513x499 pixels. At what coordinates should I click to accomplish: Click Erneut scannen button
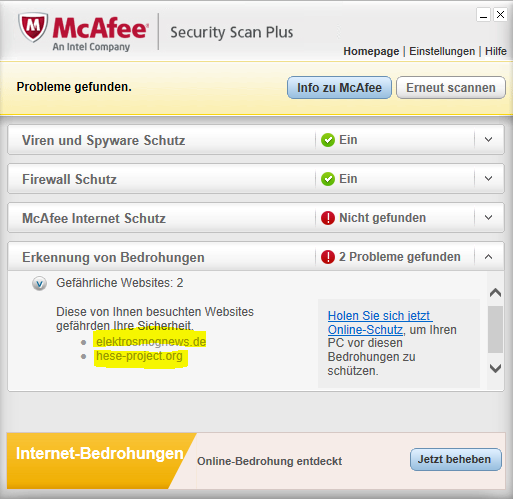451,88
